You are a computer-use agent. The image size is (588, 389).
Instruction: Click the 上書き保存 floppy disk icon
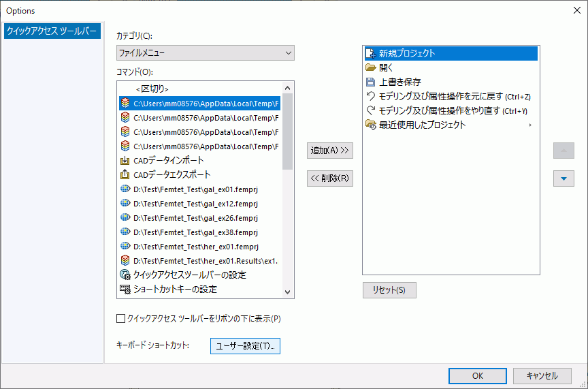[x=371, y=82]
